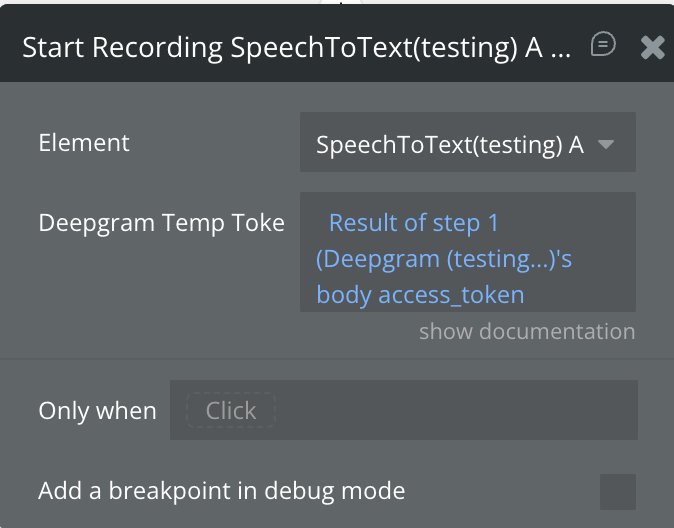674x528 pixels.
Task: Click the "(Deepgram (testing...)'s" expression segment
Action: coord(444,259)
